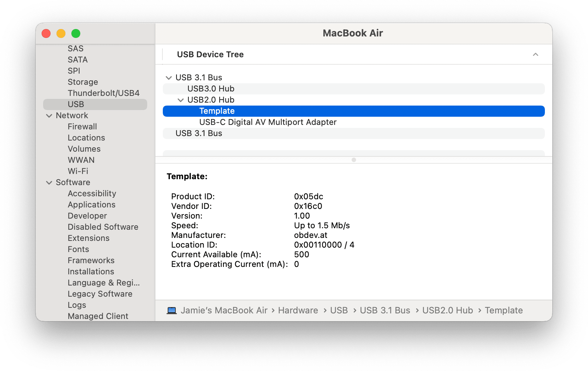Collapse the Network sidebar section
The width and height of the screenshot is (588, 371).
(x=49, y=116)
